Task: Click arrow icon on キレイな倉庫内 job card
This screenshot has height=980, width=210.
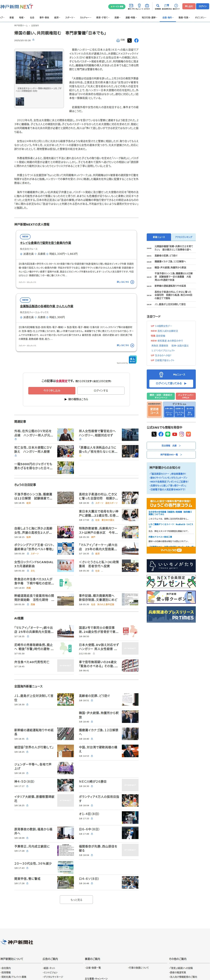Action: coord(132,282)
